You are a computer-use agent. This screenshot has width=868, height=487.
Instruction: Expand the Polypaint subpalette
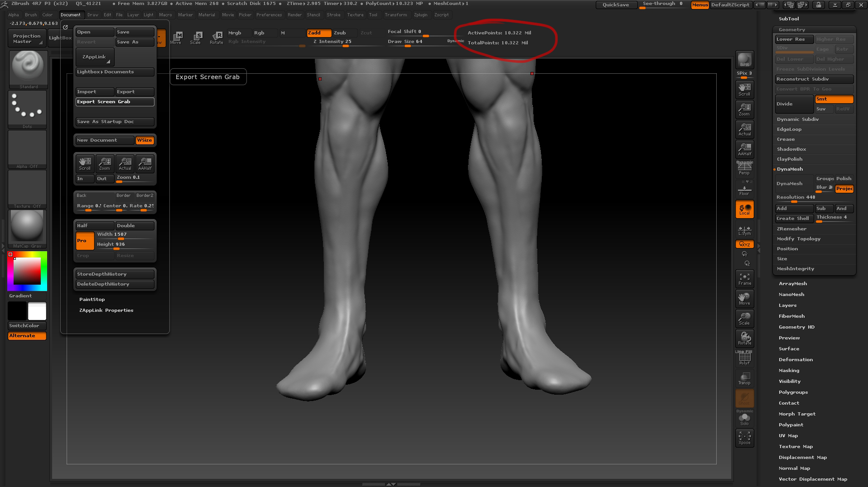coord(791,425)
